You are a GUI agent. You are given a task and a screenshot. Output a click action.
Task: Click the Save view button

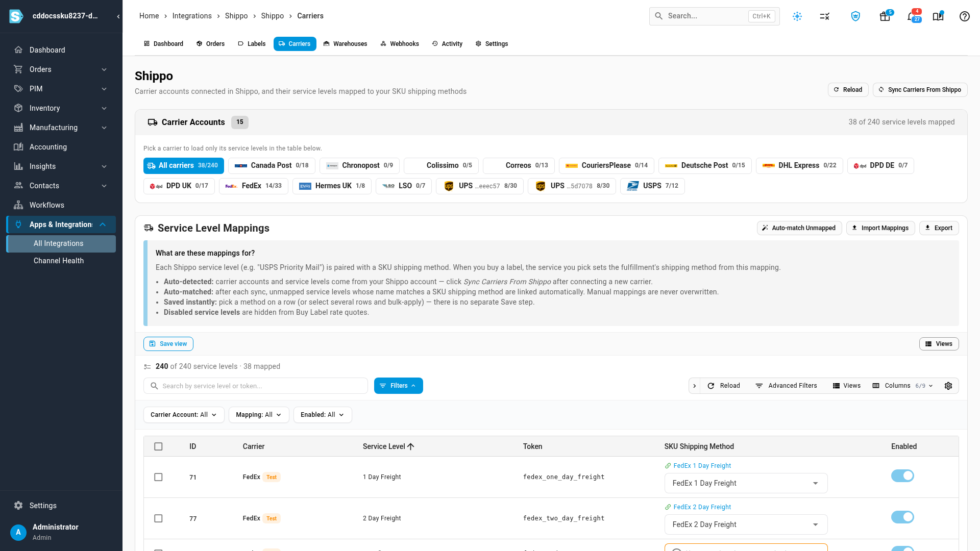tap(168, 344)
